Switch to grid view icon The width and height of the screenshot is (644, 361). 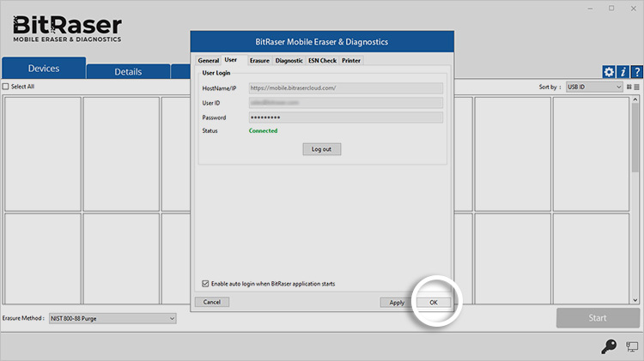pyautogui.click(x=629, y=87)
